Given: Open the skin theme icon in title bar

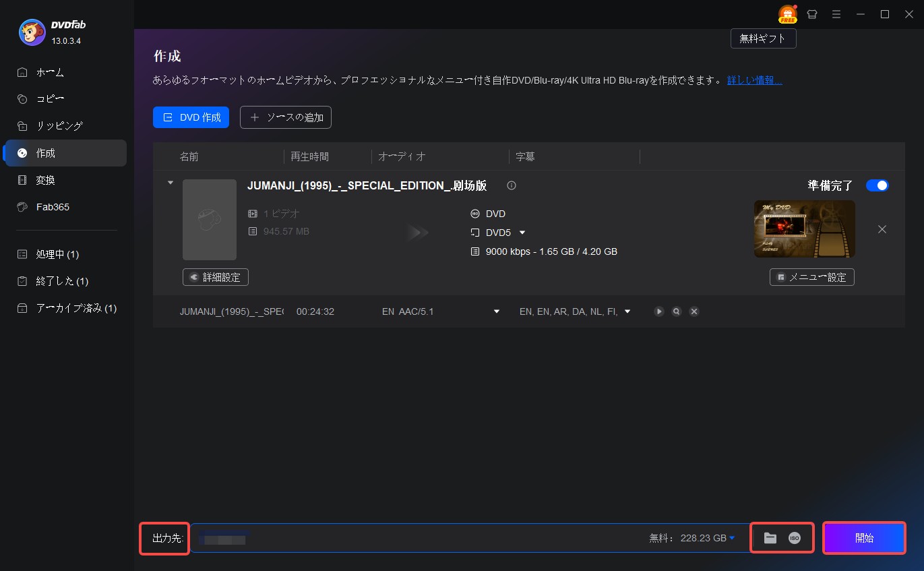Looking at the screenshot, I should (x=812, y=14).
